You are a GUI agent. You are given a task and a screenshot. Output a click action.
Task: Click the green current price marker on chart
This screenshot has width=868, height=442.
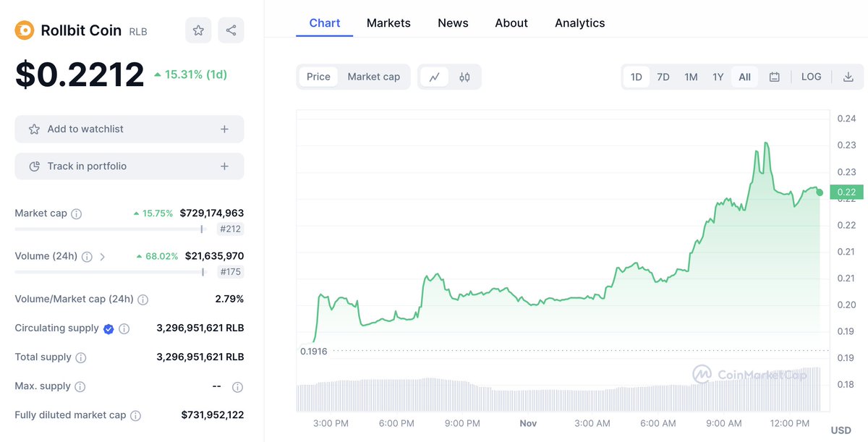(x=820, y=192)
